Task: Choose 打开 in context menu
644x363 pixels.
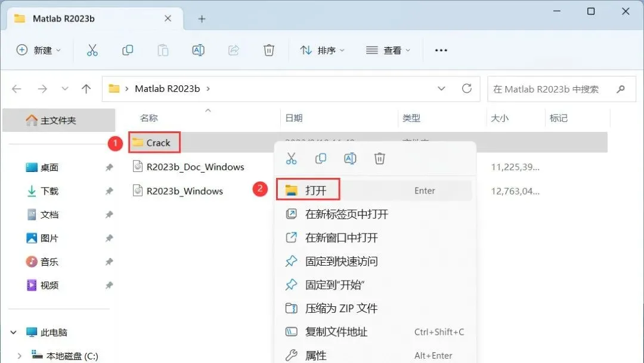Action: (374, 190)
